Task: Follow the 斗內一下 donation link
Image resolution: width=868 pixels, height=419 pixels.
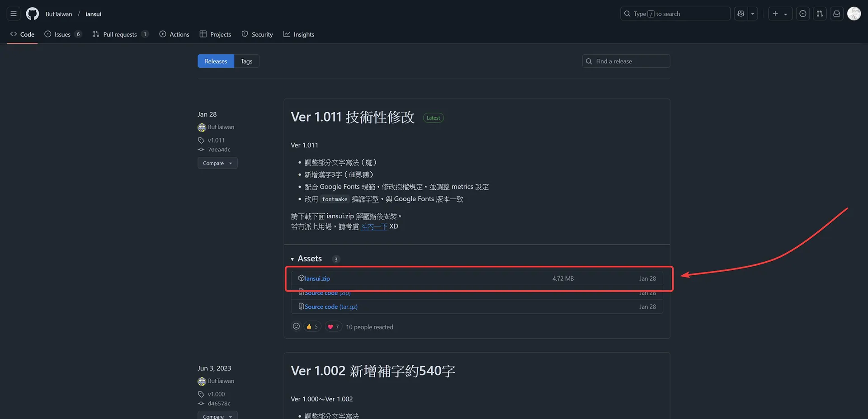Action: pos(374,226)
